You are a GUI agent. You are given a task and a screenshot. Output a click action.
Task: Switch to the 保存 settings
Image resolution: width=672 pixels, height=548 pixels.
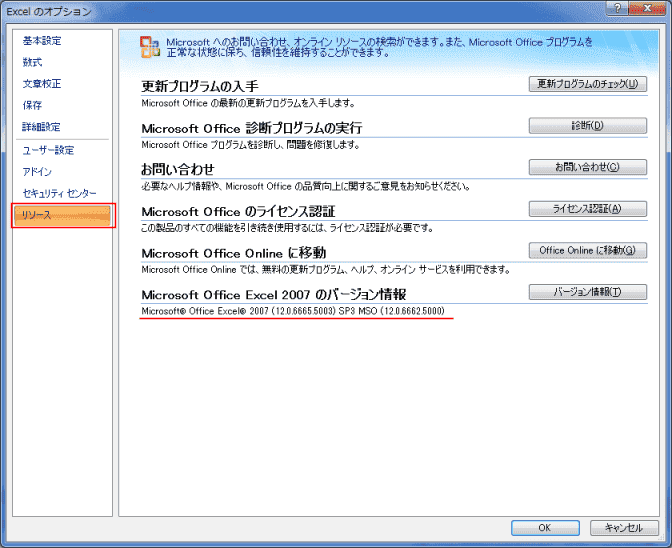[33, 105]
